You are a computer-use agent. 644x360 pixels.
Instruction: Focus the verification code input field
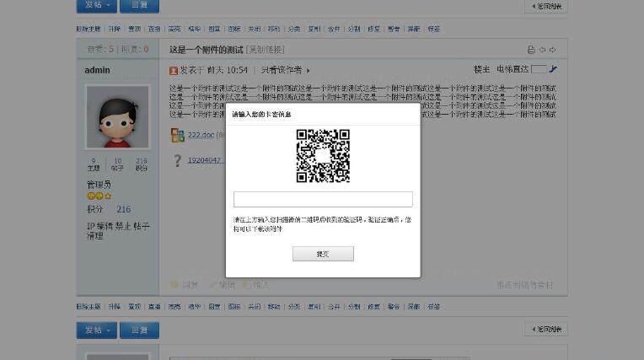(x=323, y=199)
